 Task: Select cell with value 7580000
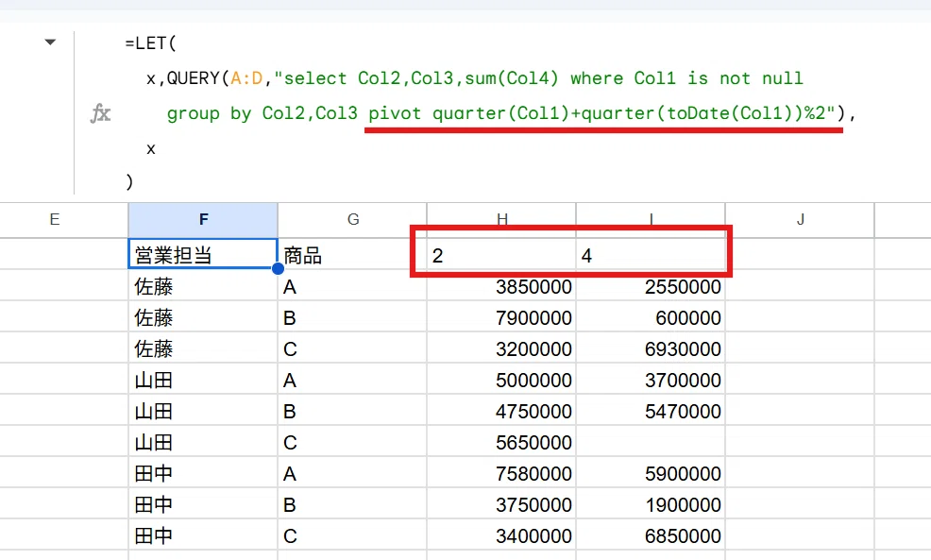(x=501, y=473)
